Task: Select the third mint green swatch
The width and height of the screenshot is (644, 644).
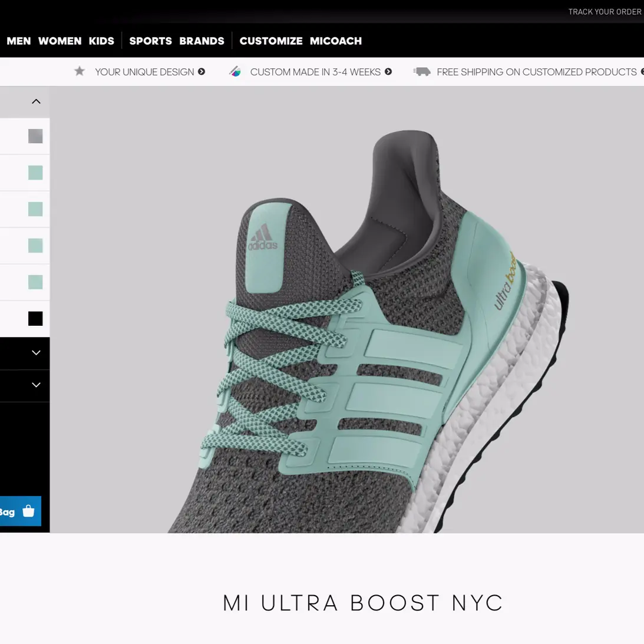Action: click(x=35, y=246)
